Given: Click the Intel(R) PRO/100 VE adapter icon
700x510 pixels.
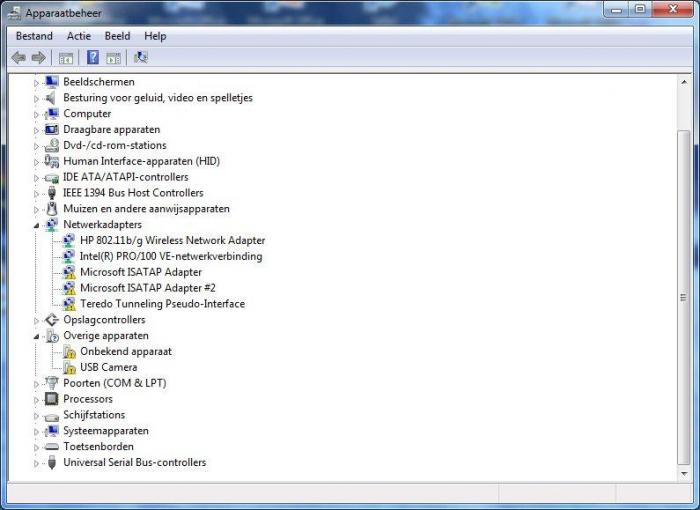Looking at the screenshot, I should pyautogui.click(x=69, y=256).
